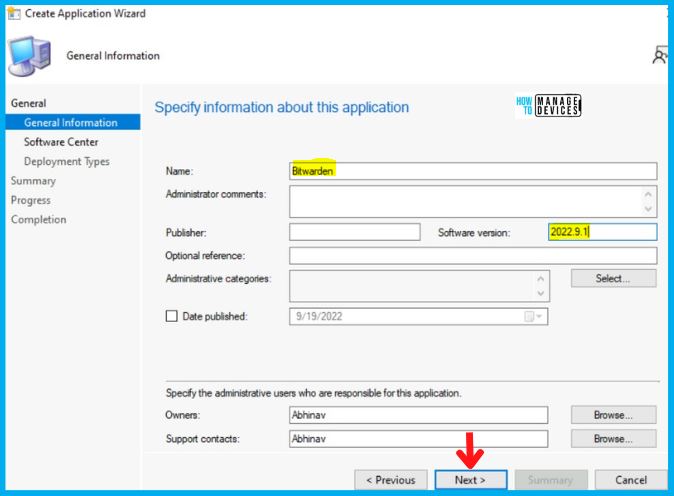Image resolution: width=674 pixels, height=496 pixels.
Task: Click the computer icon beside General Information
Action: [x=30, y=56]
